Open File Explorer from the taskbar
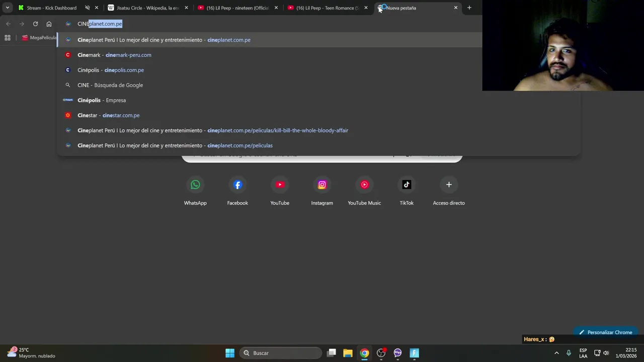The image size is (644, 362). 348,353
